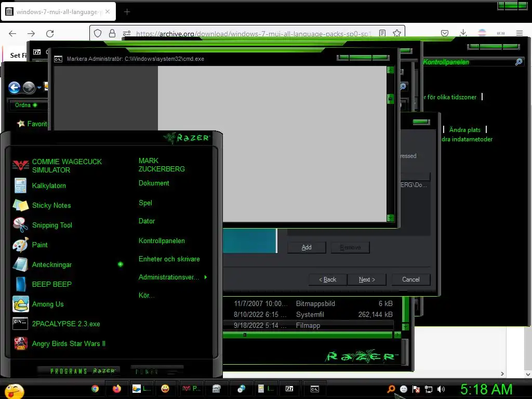Expand the Administrationsverktyg submenu arrow
Screen dimensions: 532x399
click(x=206, y=277)
